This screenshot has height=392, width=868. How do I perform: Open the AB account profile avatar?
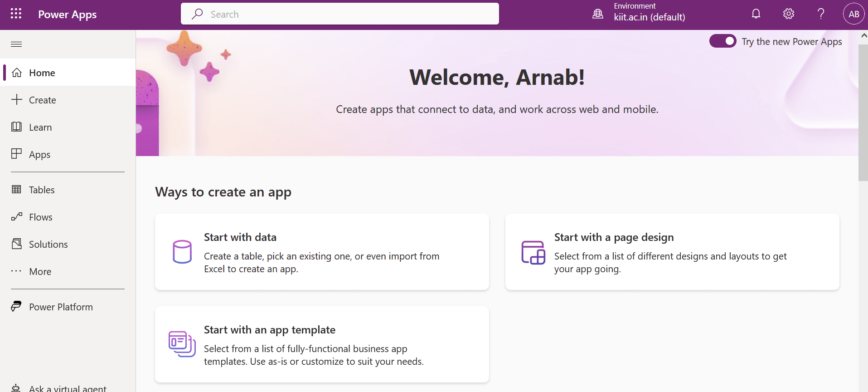click(853, 14)
